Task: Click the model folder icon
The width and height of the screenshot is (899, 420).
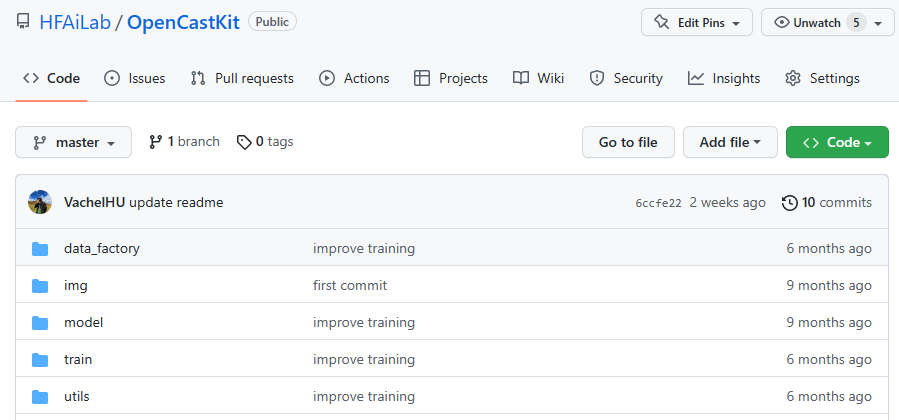Action: click(40, 323)
